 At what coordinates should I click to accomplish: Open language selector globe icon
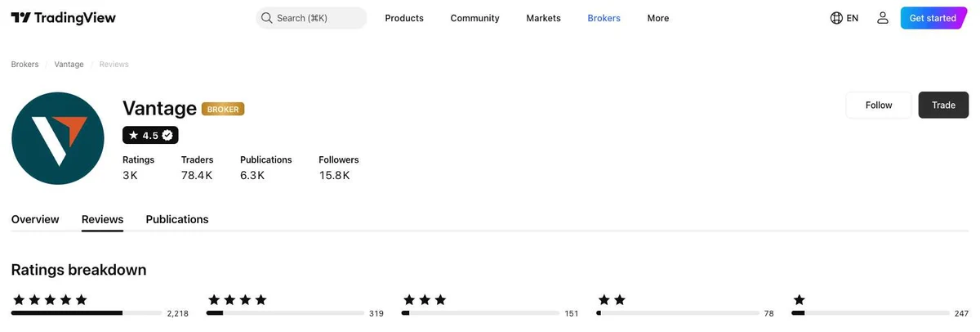click(x=836, y=18)
